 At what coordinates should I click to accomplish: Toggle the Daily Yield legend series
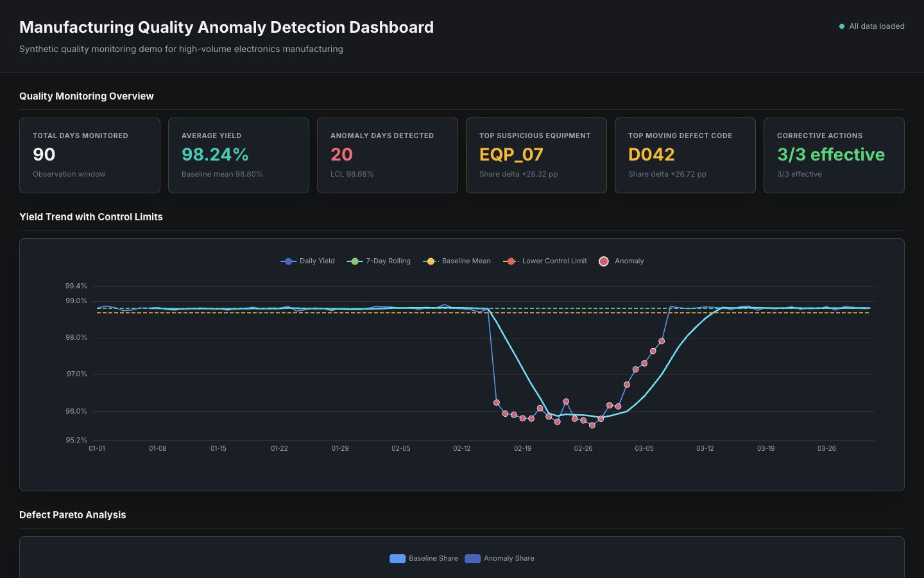[308, 261]
